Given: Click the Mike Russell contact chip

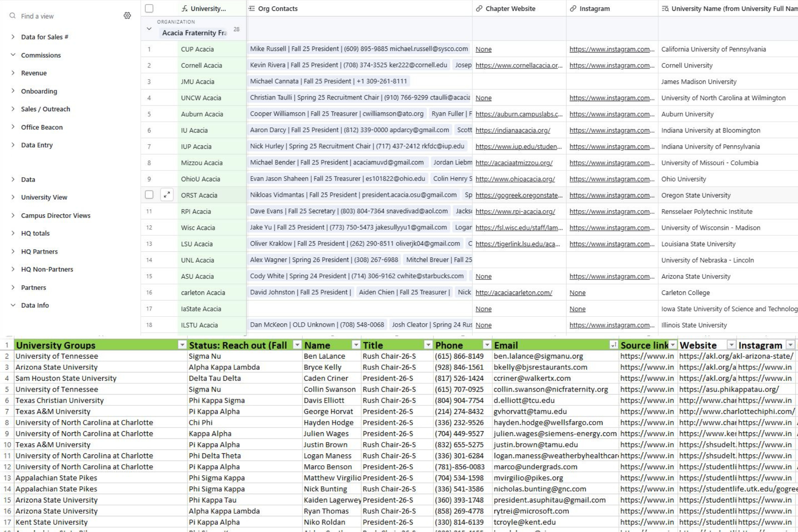Looking at the screenshot, I should pos(359,49).
